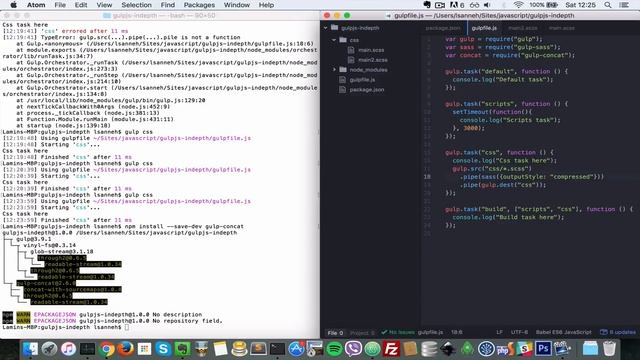640x360 pixels.
Task: Open Spotlight search in menu bar
Action: [608, 5]
